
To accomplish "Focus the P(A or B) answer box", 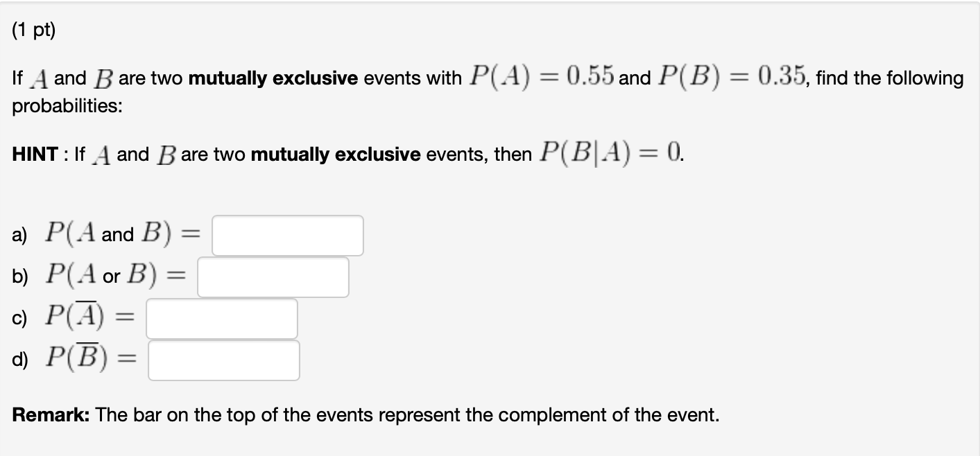I will (273, 277).
